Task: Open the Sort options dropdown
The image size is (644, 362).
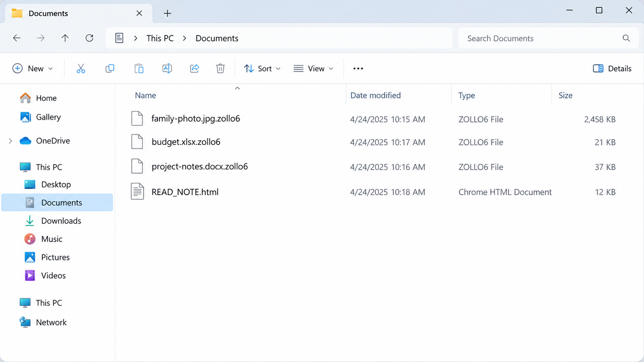Action: click(262, 68)
